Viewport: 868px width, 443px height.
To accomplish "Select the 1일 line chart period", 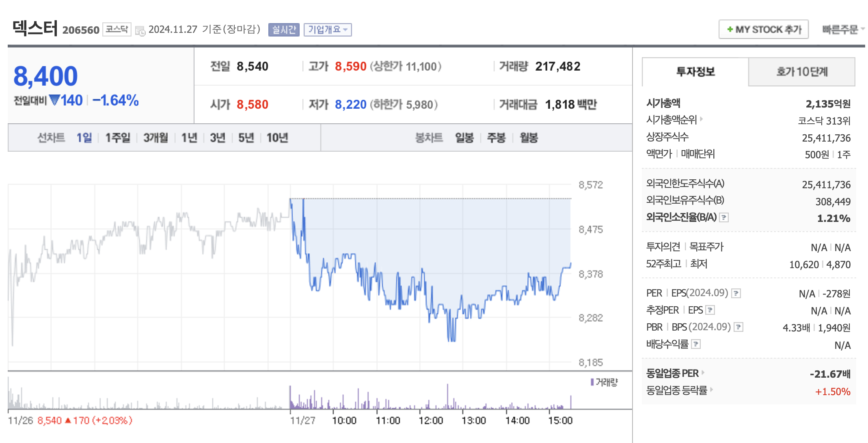I will 84,138.
